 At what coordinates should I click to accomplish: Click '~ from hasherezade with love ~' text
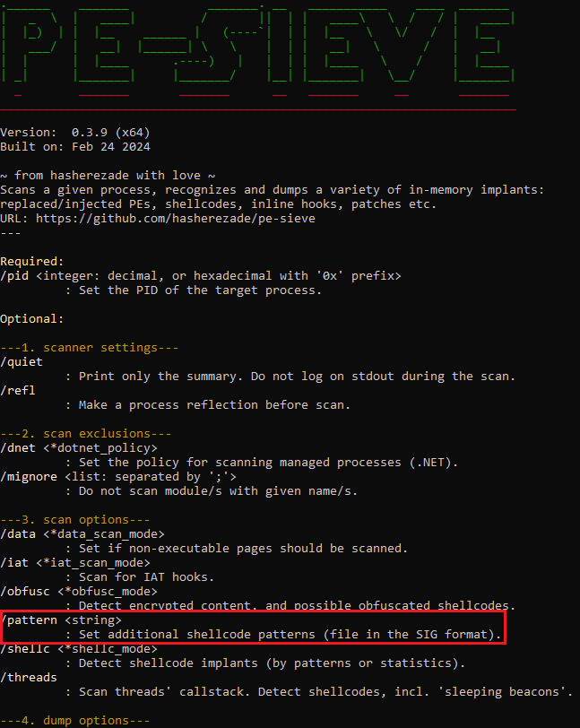click(x=108, y=176)
